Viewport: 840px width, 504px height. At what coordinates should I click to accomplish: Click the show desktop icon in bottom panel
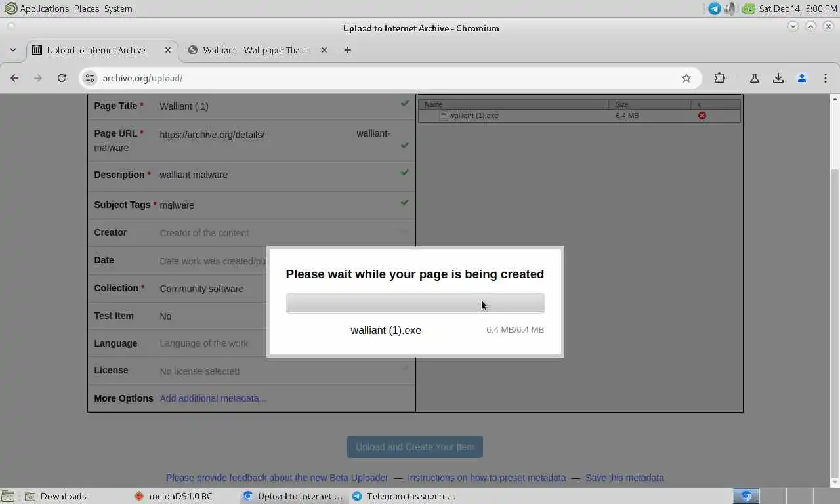point(7,496)
